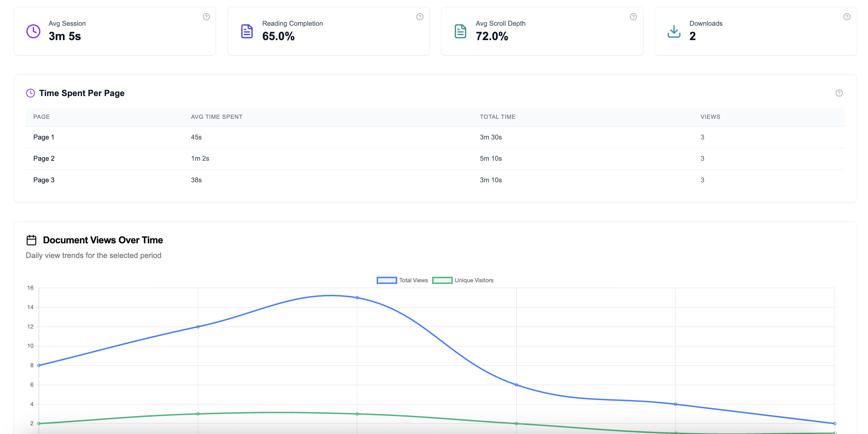
Task: Click the first data point on the Unique Visitors line
Action: pyautogui.click(x=39, y=423)
